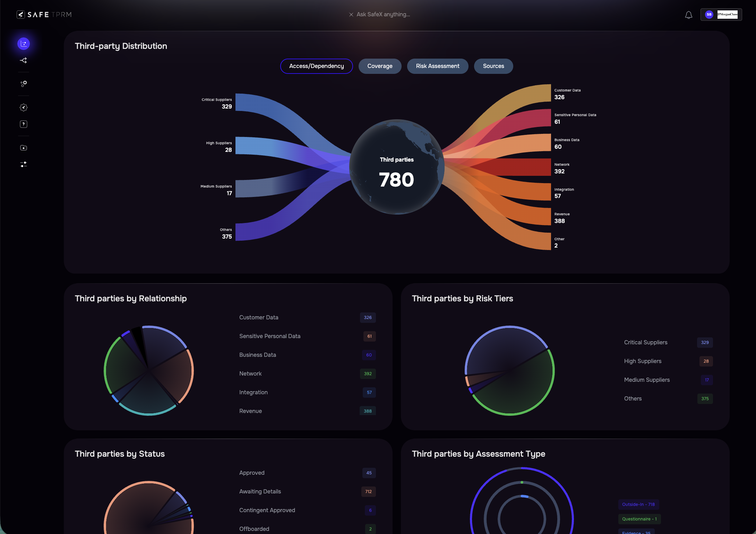
Task: Toggle the Outside-In - 718 legend filter
Action: pos(638,505)
